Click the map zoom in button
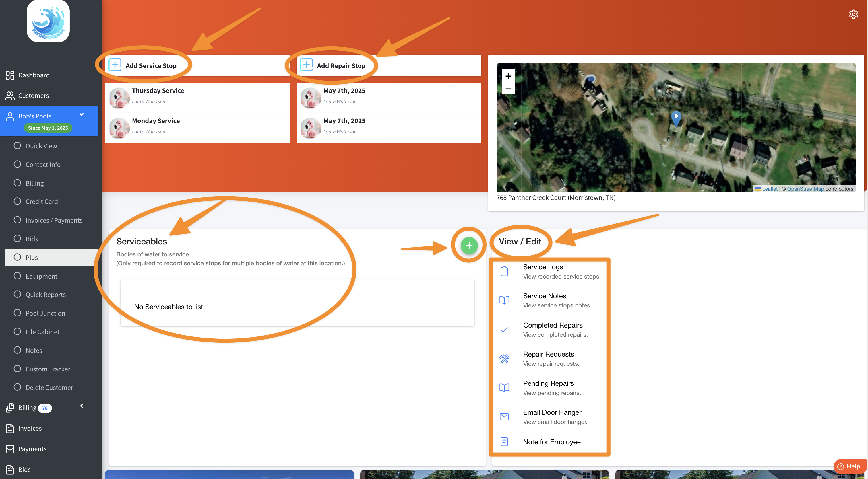Image resolution: width=868 pixels, height=479 pixels. (508, 76)
